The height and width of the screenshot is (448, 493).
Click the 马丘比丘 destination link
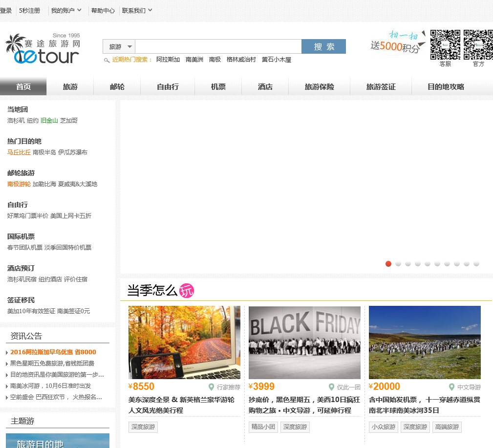(19, 152)
